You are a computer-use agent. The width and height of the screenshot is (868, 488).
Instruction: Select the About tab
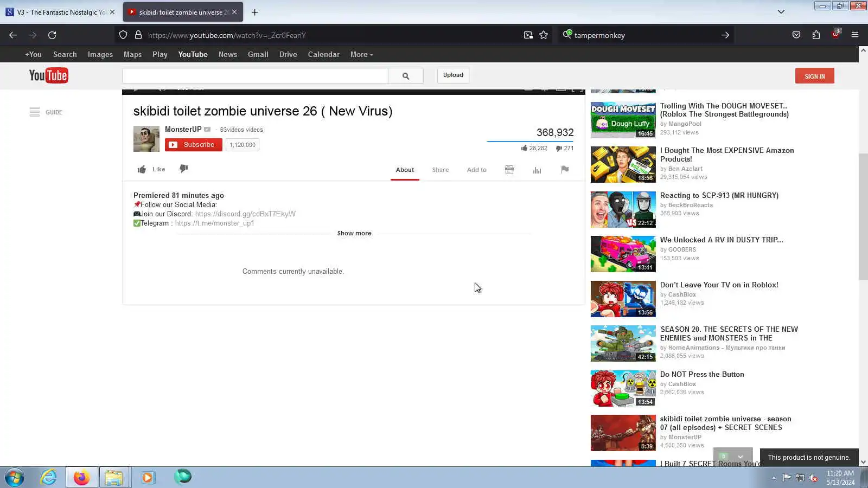coord(405,170)
